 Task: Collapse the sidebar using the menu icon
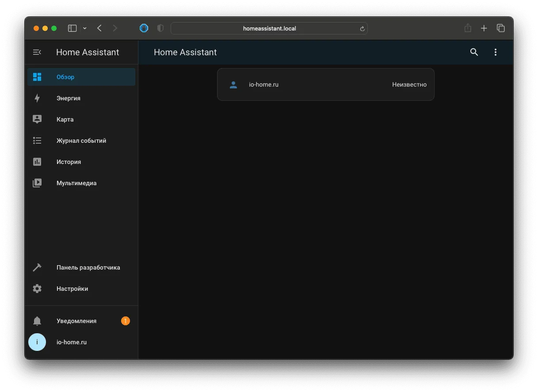(x=37, y=52)
